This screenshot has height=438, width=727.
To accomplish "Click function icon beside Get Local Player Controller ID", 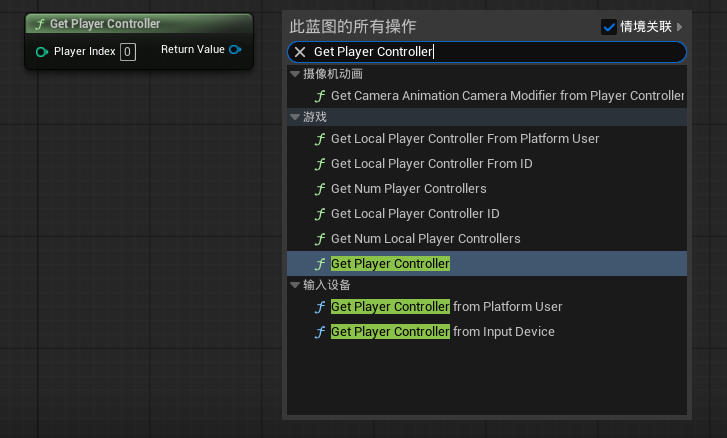I will click(x=320, y=214).
